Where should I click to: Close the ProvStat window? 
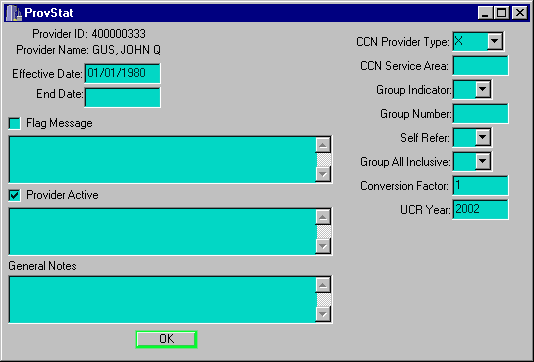pyautogui.click(x=520, y=13)
